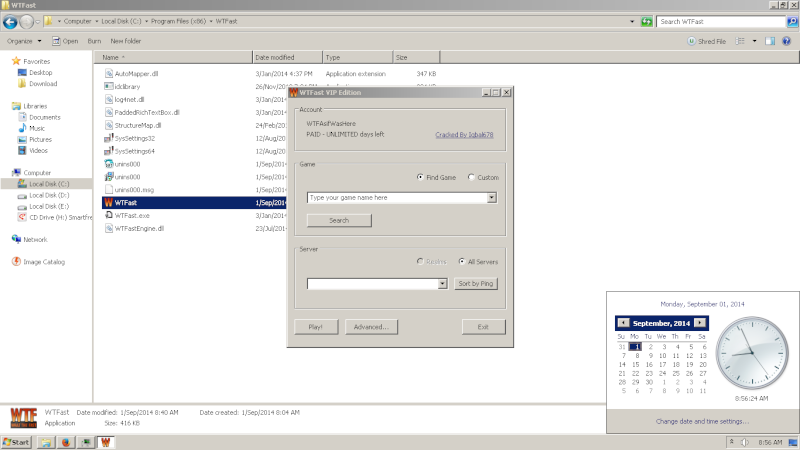This screenshot has width=800, height=450.
Task: Select the Find Game radio button
Action: (x=420, y=177)
